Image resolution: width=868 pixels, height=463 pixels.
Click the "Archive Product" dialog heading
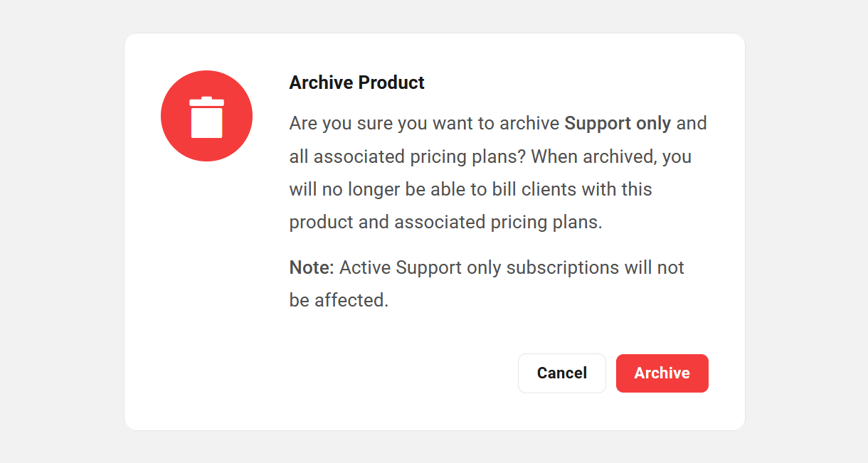click(x=356, y=83)
